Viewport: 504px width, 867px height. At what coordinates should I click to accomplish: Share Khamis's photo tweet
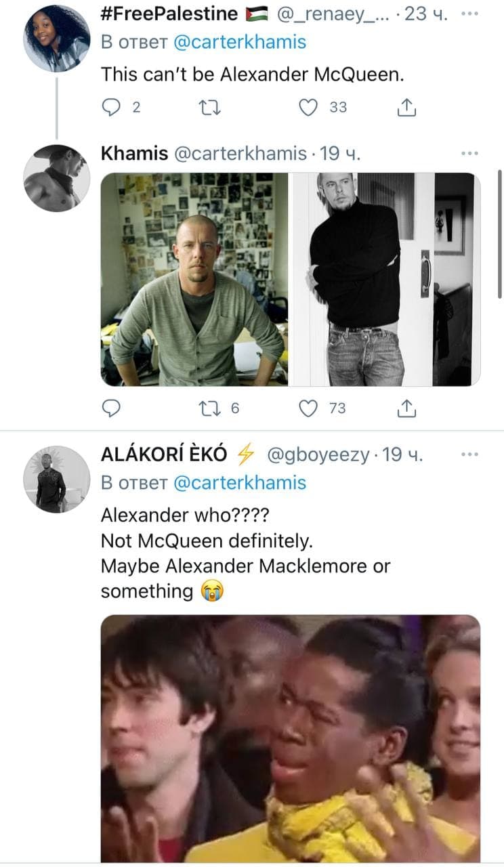point(406,407)
